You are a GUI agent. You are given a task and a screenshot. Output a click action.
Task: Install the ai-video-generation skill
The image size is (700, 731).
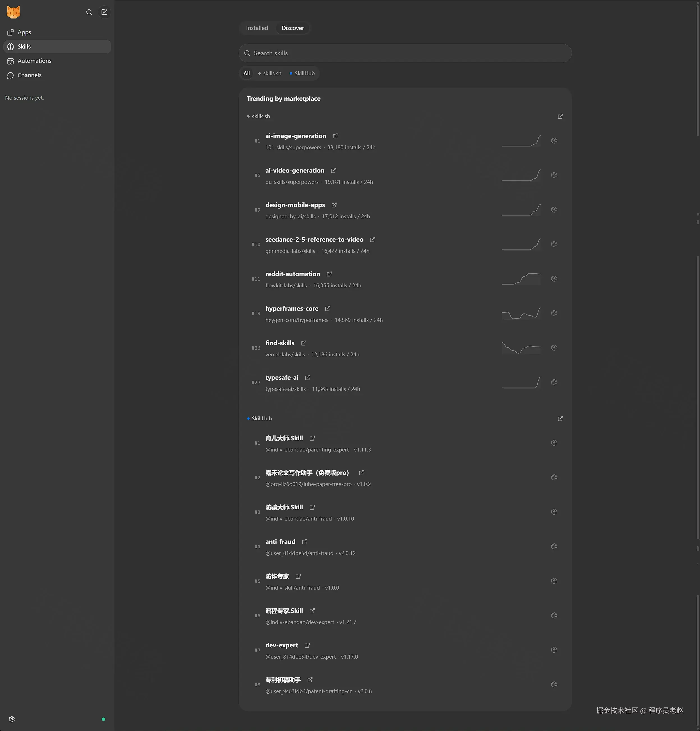[554, 175]
